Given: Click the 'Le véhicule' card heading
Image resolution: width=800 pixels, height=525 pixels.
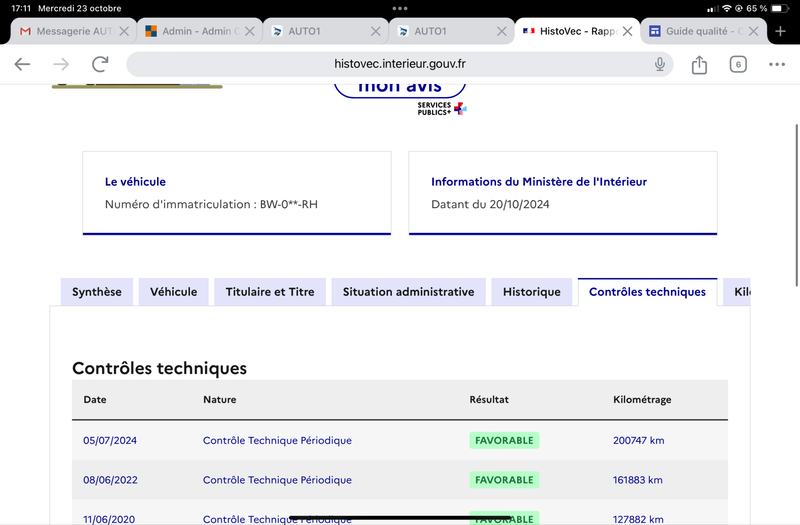Looking at the screenshot, I should [135, 182].
